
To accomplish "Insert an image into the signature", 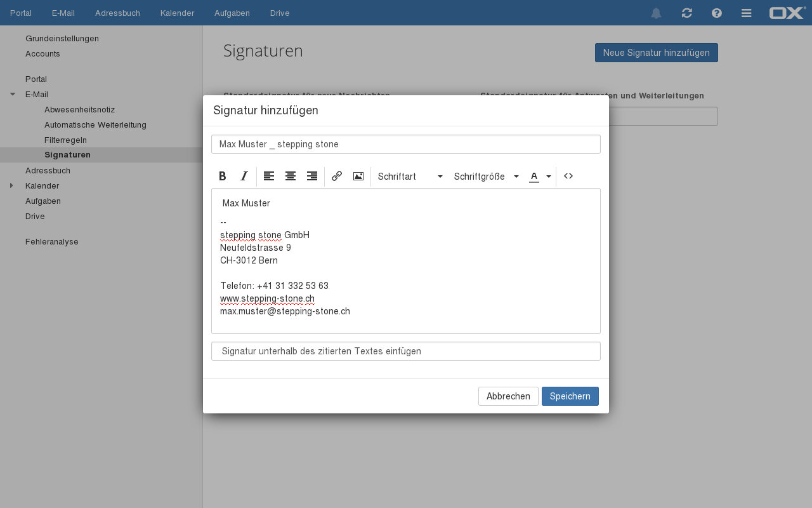I will pos(358,177).
